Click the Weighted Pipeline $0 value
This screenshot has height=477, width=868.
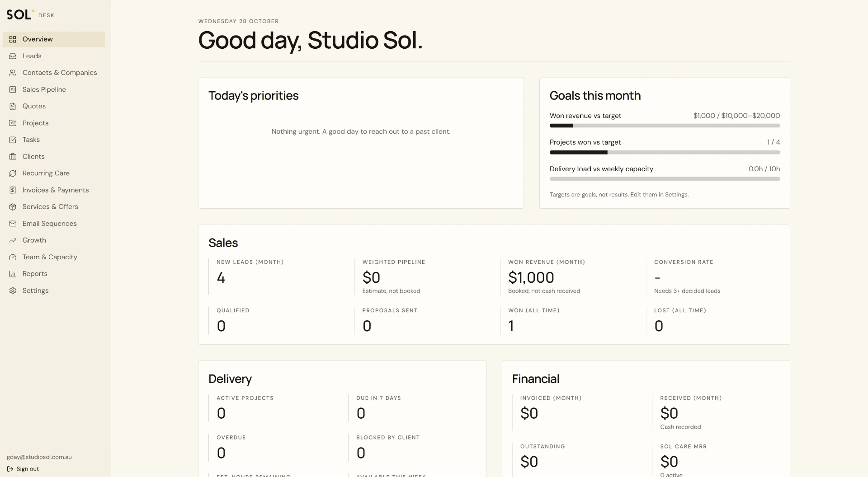[371, 277]
